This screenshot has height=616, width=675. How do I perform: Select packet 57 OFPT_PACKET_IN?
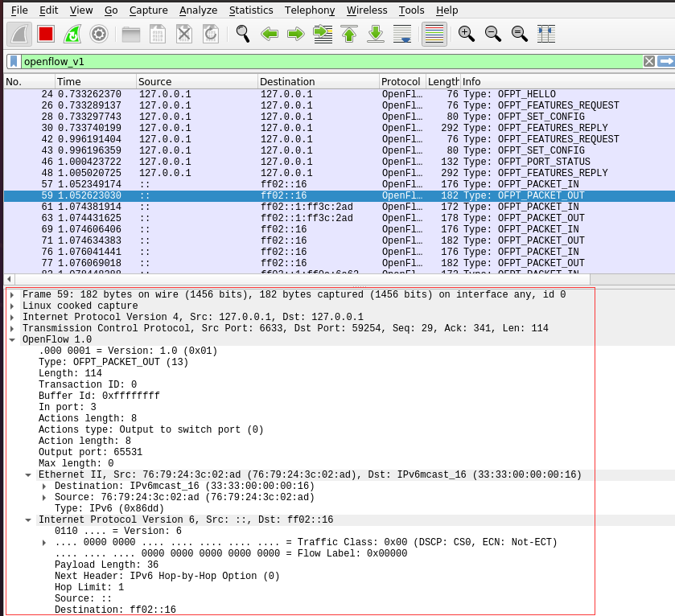[340, 184]
